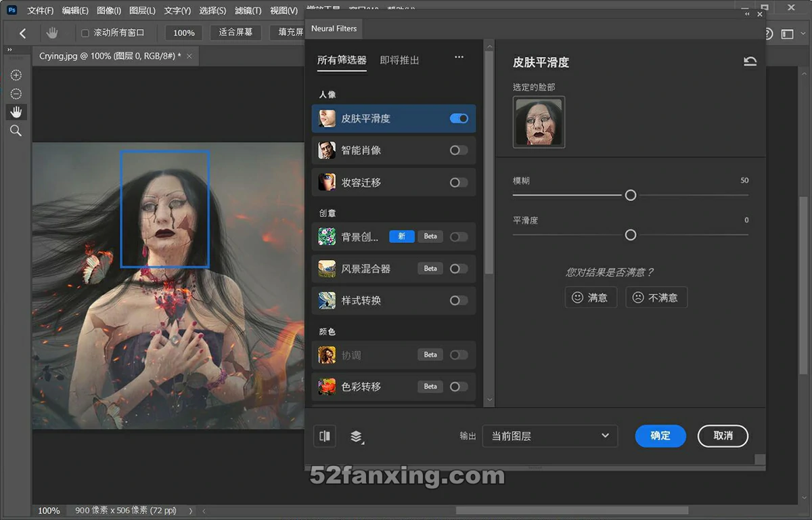Enable the 妆容迁移 toggle
This screenshot has height=520, width=812.
459,182
